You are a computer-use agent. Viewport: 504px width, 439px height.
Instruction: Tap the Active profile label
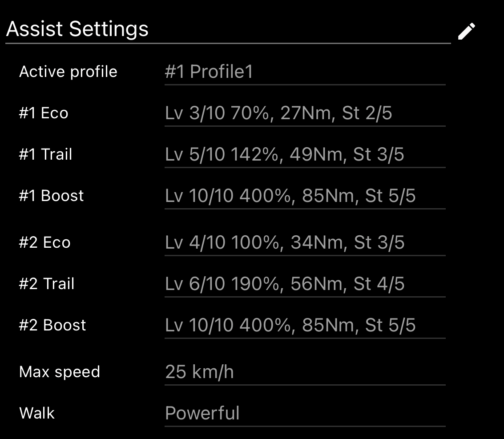pyautogui.click(x=68, y=72)
